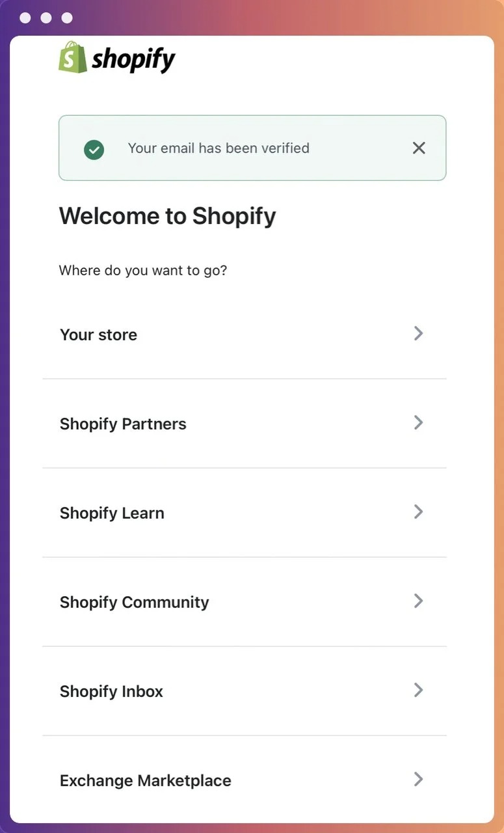Click the chevron beside Shopify Partners
The image size is (504, 833).
pyautogui.click(x=418, y=422)
